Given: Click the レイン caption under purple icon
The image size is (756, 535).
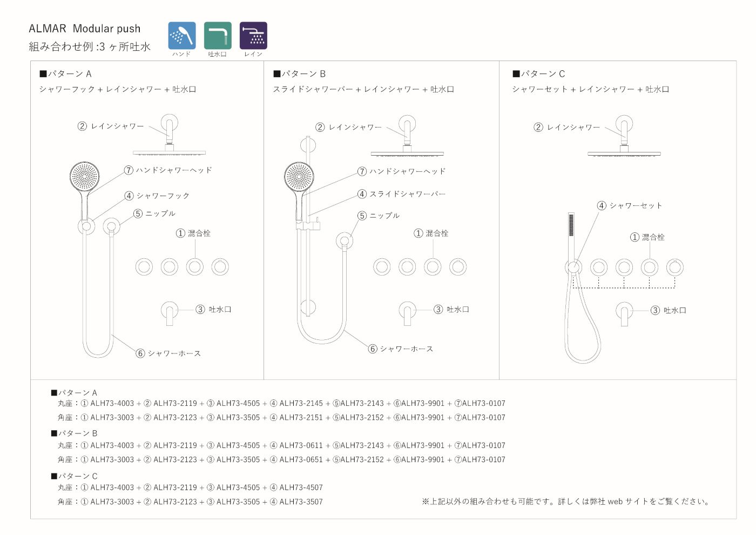Looking at the screenshot, I should [x=253, y=54].
